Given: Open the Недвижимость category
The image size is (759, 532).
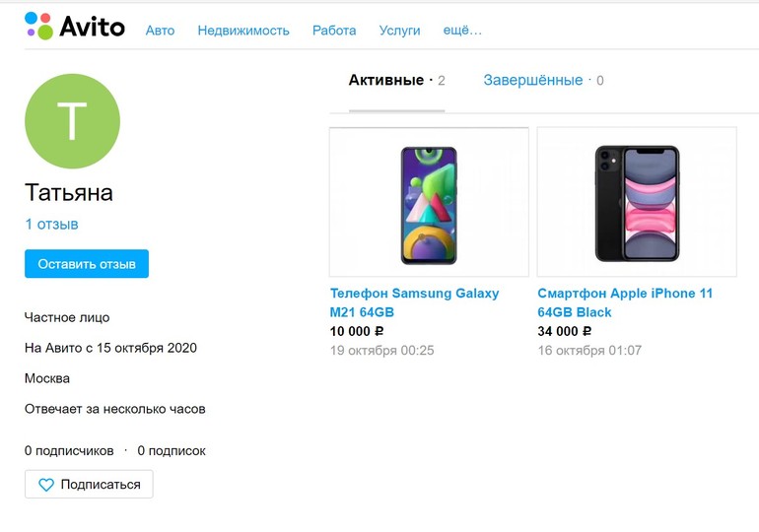Looking at the screenshot, I should (x=243, y=31).
